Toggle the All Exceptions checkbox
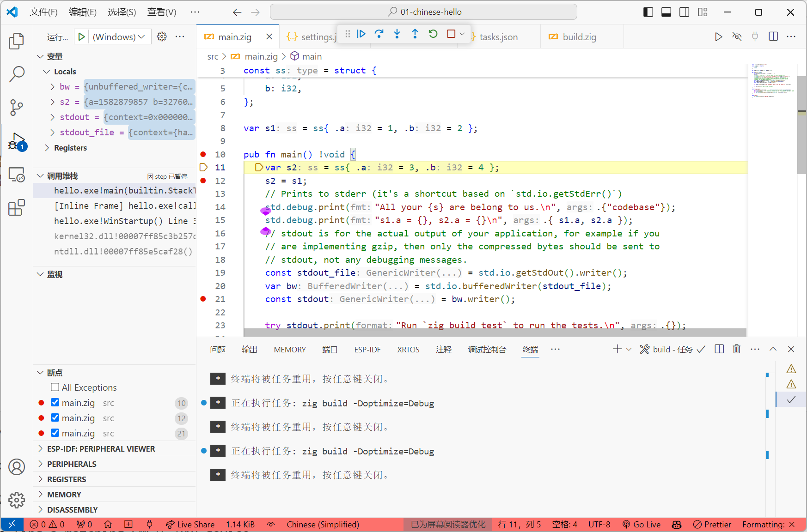The height and width of the screenshot is (532, 807). (x=55, y=387)
